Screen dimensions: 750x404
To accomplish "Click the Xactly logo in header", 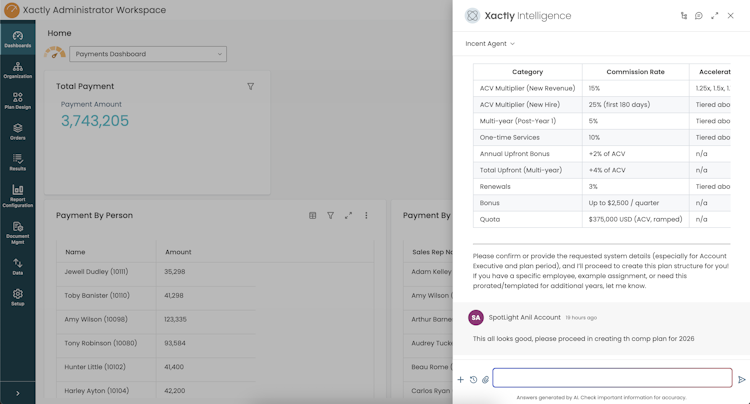I will (11, 10).
